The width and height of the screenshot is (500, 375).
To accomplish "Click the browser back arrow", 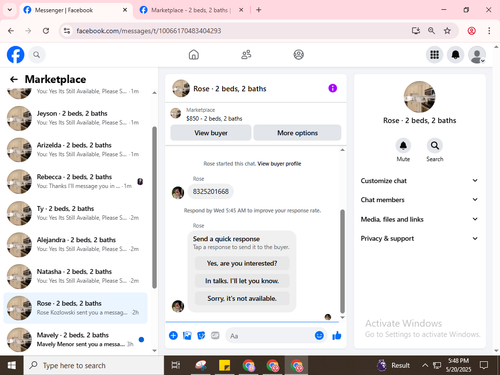I will point(11,31).
